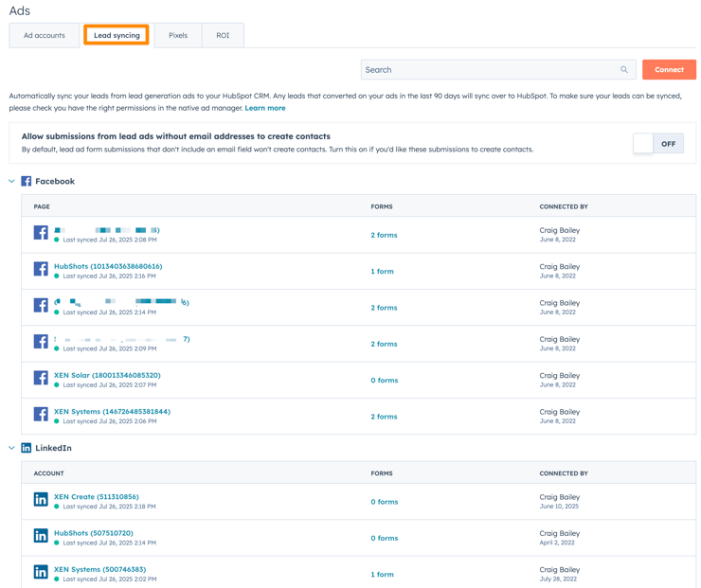This screenshot has width=701, height=588.
Task: Click 'June 10, 2025' connected date
Action: [x=559, y=507]
